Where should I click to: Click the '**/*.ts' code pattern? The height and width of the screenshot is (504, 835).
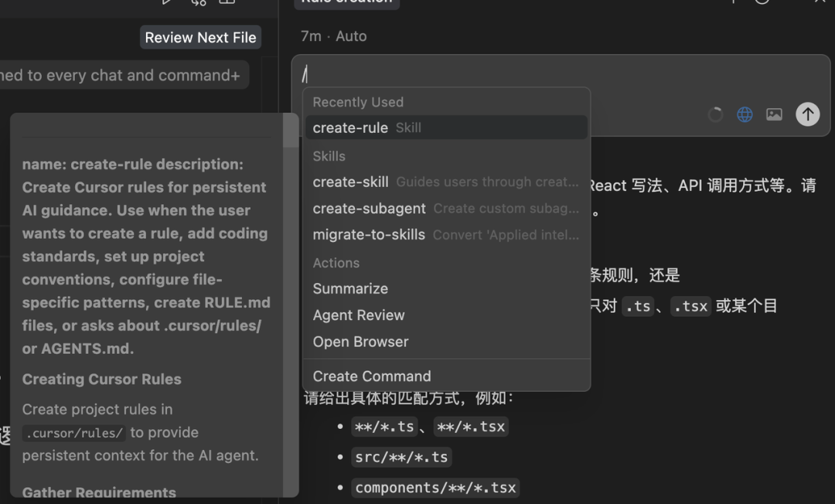[x=384, y=427]
